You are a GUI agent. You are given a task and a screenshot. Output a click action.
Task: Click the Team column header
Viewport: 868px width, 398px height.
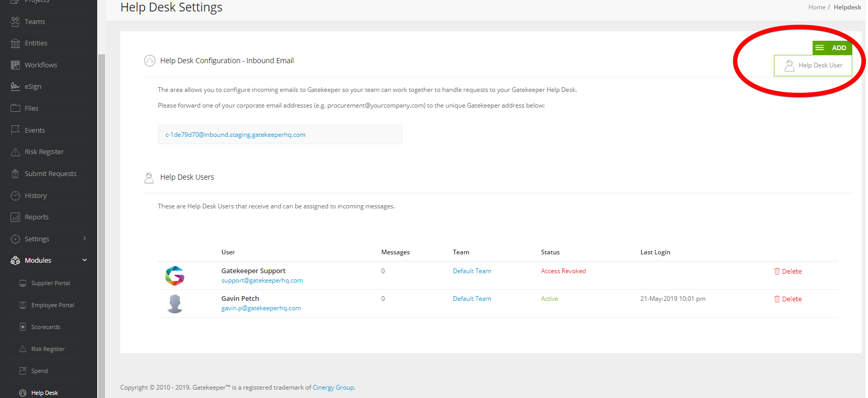pyautogui.click(x=461, y=252)
